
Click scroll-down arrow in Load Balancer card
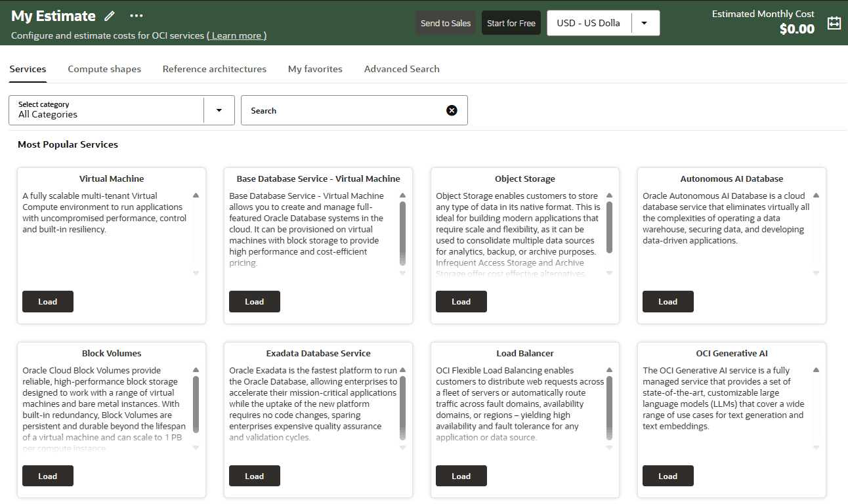[x=609, y=448]
